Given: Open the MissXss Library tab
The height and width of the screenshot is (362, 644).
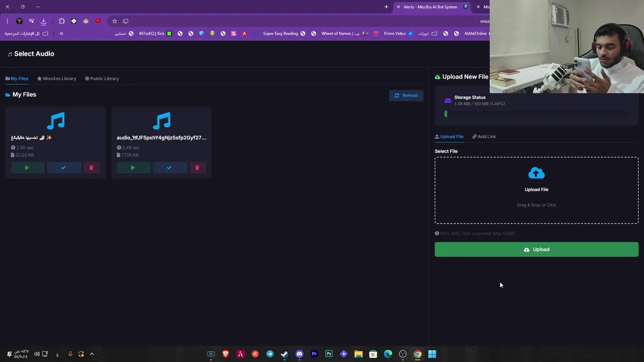Looking at the screenshot, I should point(56,78).
